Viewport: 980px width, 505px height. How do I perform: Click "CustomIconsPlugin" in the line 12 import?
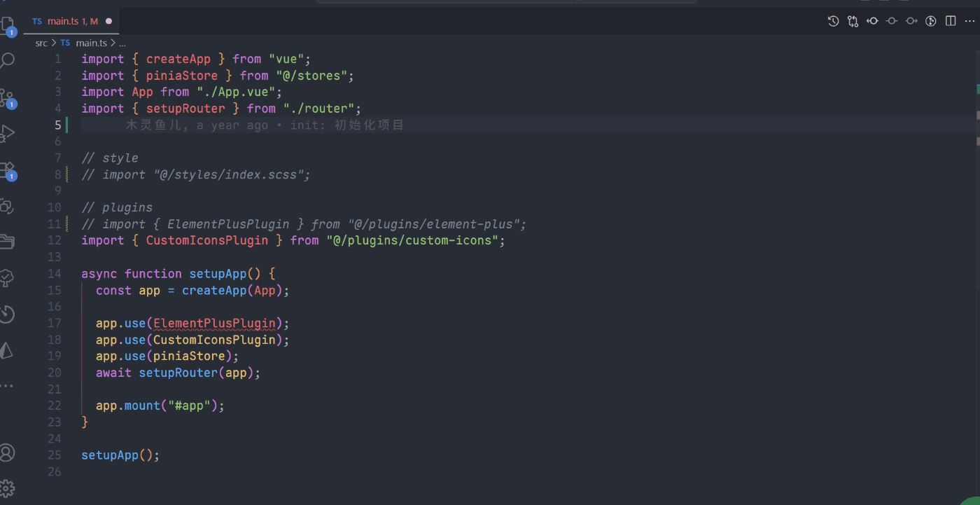click(207, 241)
